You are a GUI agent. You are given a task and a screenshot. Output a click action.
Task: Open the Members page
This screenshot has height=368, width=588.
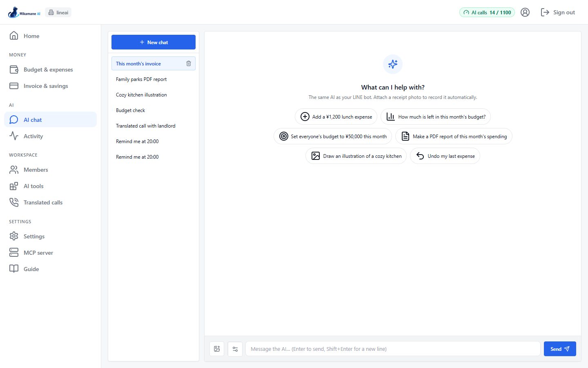click(51, 170)
